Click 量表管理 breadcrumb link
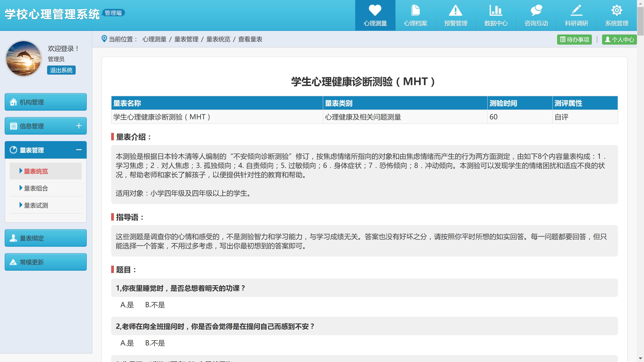Viewport: 644px width, 362px height. pos(186,39)
